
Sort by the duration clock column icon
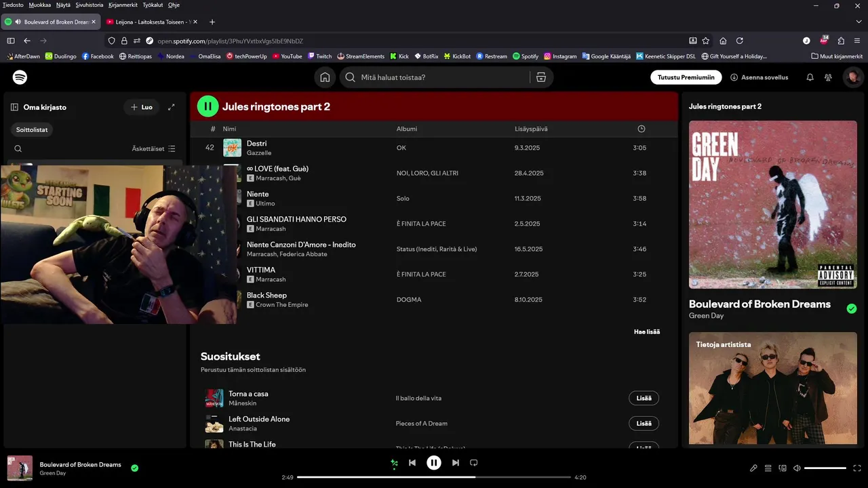tap(642, 129)
